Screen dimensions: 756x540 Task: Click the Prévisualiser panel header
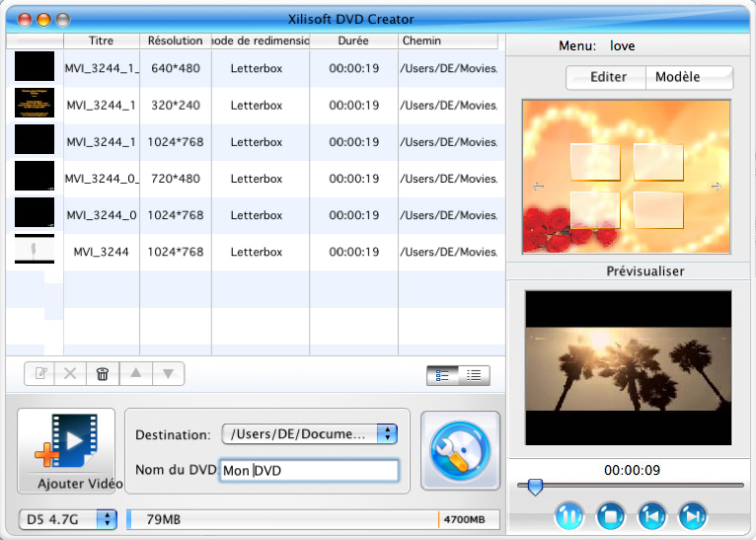point(645,270)
